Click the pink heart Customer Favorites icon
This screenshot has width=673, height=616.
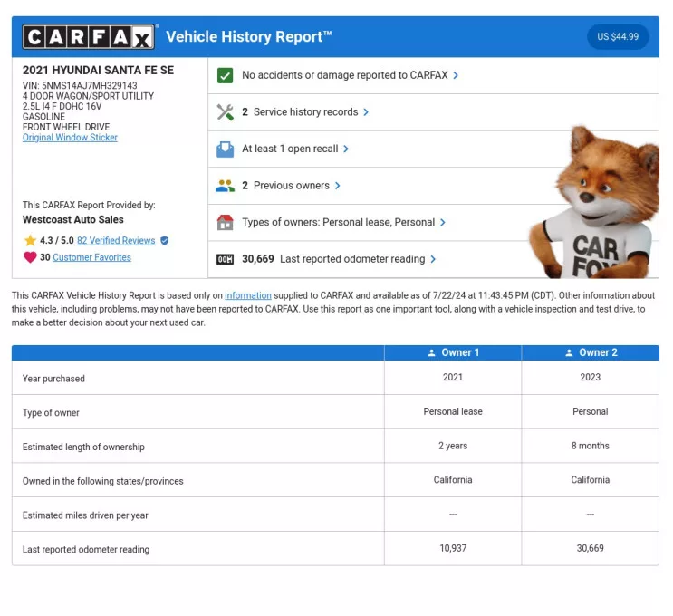[x=30, y=257]
